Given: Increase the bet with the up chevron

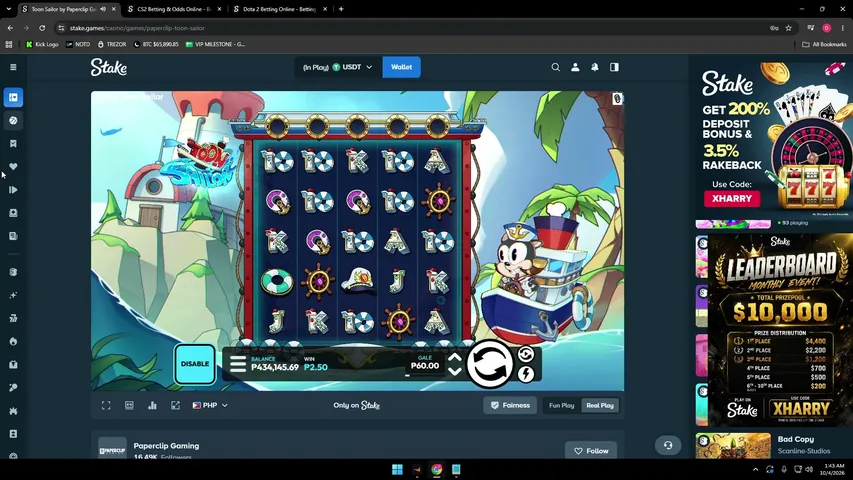Looking at the screenshot, I should [455, 358].
